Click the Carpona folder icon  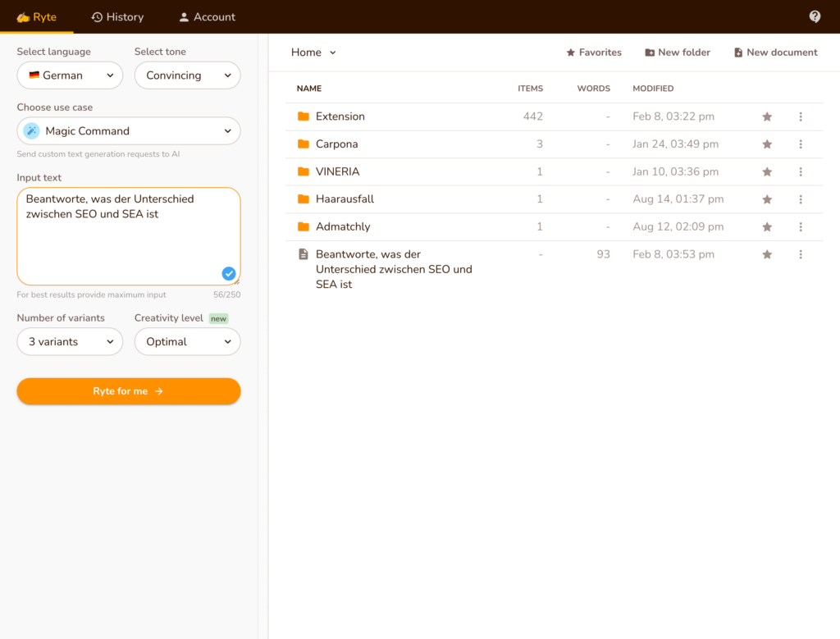(304, 144)
